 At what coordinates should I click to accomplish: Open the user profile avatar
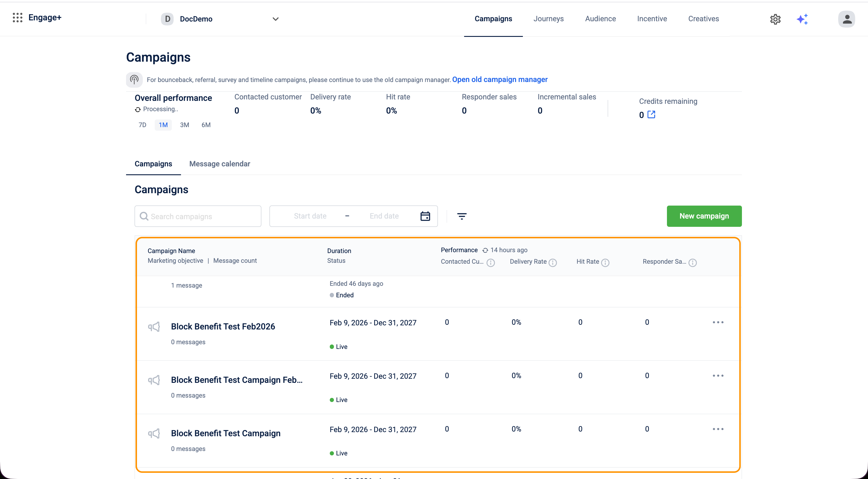pyautogui.click(x=846, y=19)
